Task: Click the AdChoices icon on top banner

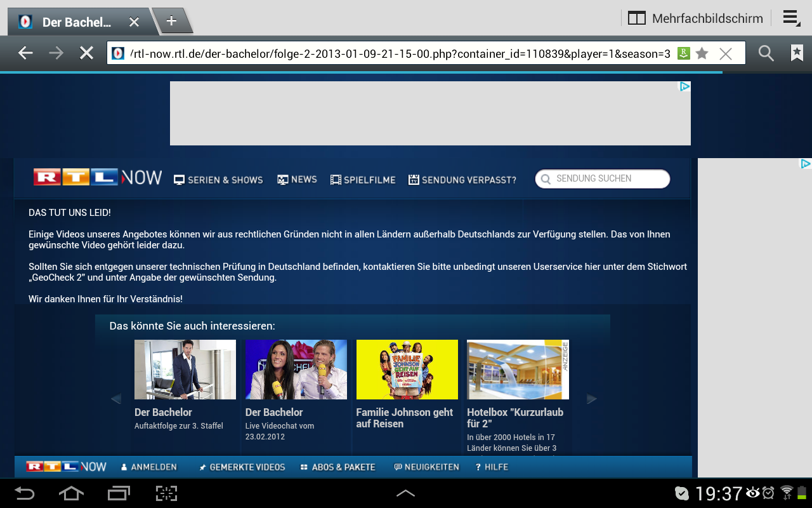Action: pos(685,87)
